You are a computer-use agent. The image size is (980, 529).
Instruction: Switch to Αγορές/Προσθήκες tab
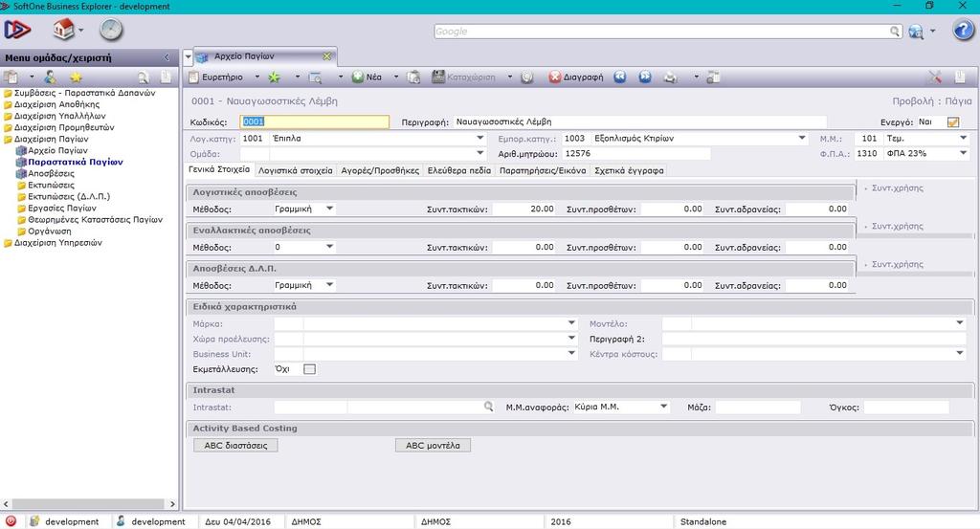pos(380,170)
